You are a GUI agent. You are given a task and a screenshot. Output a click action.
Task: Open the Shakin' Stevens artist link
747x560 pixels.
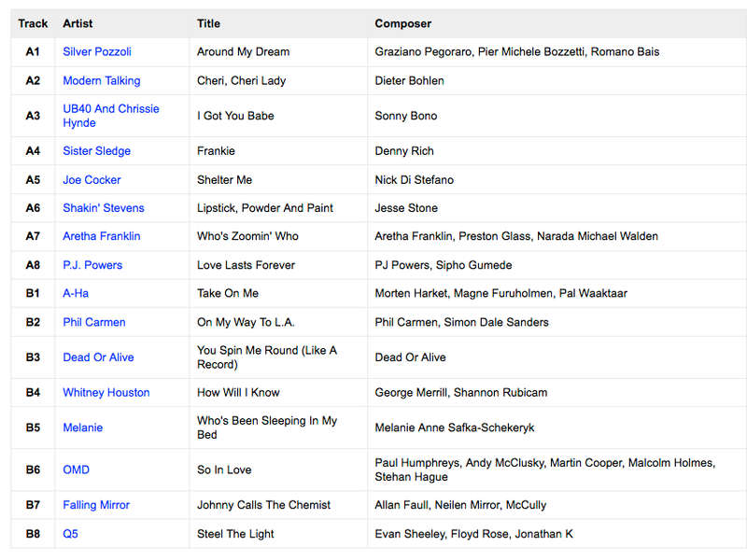click(x=104, y=208)
